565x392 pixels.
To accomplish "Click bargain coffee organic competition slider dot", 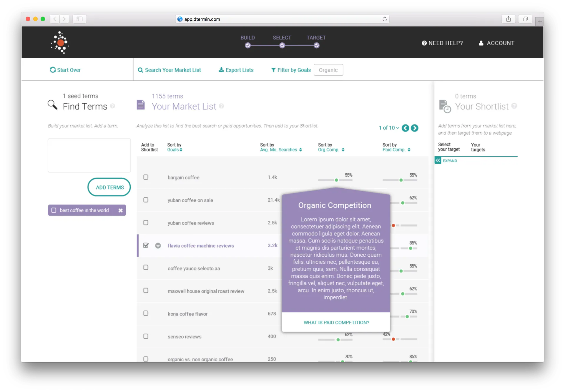I will [336, 180].
